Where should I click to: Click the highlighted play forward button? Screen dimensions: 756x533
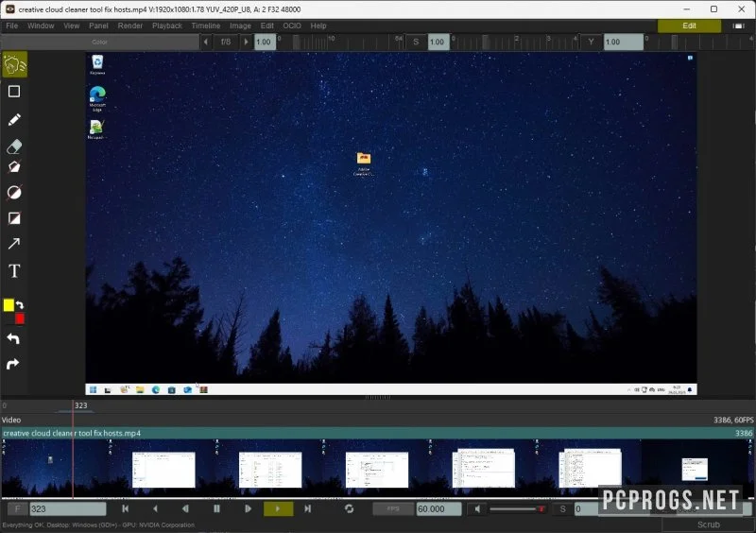pos(278,508)
